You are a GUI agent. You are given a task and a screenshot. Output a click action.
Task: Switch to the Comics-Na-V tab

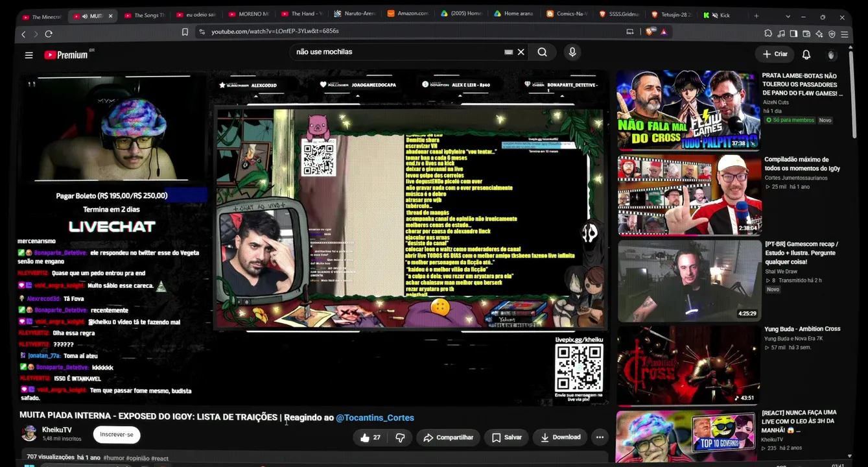pos(567,14)
